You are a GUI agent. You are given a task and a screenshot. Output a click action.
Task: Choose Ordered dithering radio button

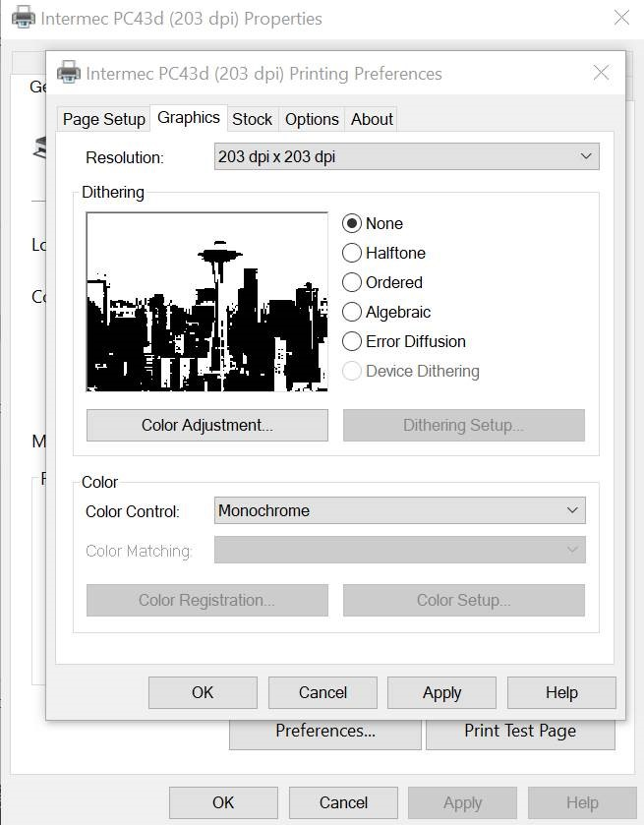352,282
